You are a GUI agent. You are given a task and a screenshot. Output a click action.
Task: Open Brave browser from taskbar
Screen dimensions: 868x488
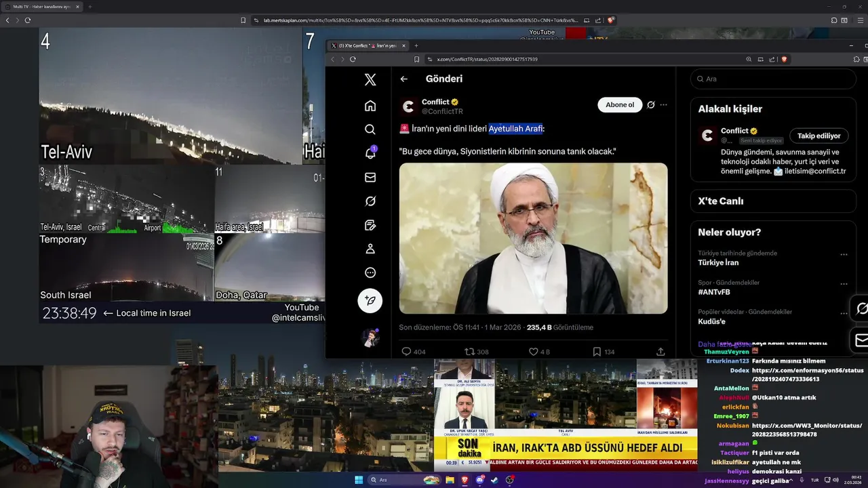pyautogui.click(x=465, y=480)
